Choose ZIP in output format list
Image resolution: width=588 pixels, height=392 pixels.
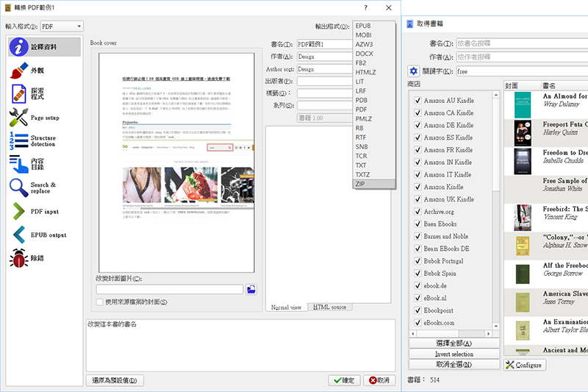pos(374,184)
